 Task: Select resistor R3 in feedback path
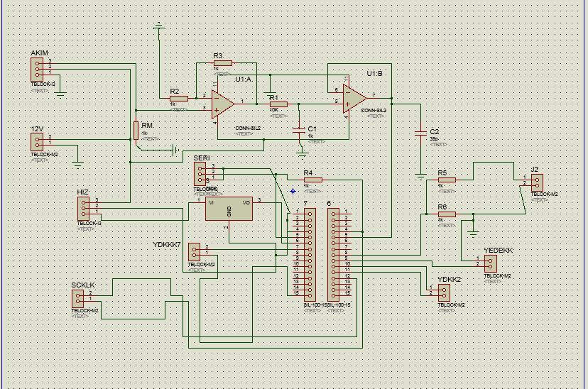coord(223,63)
